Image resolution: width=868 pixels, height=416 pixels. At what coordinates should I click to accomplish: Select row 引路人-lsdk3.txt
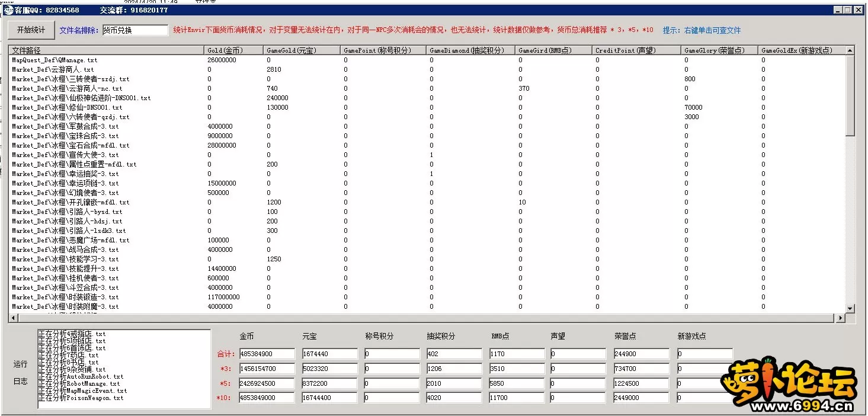[x=427, y=231]
